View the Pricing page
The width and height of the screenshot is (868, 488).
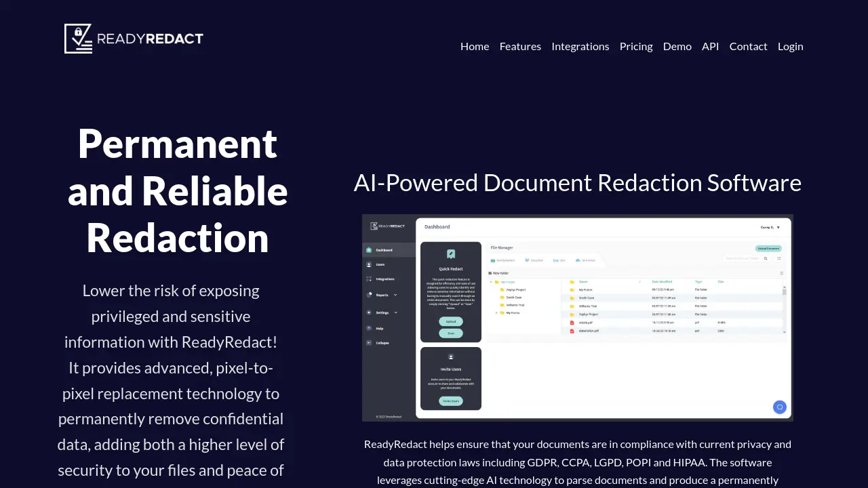point(636,46)
